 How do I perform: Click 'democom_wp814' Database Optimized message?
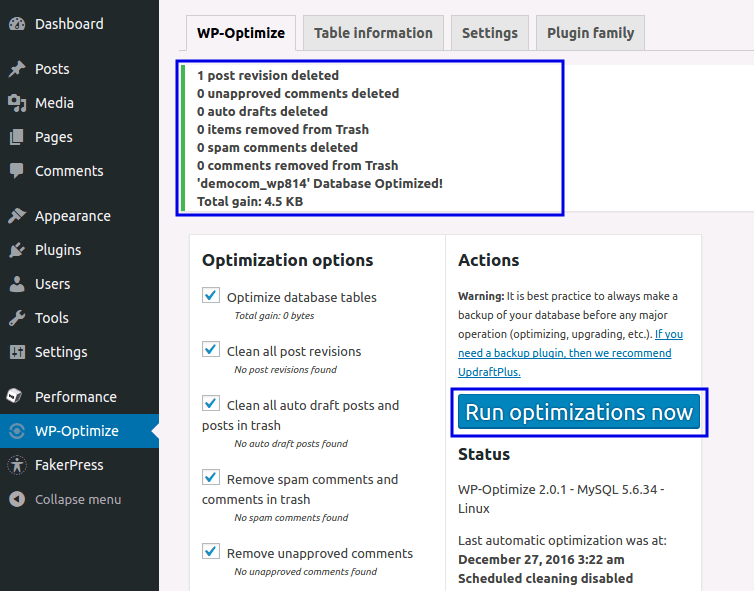320,184
